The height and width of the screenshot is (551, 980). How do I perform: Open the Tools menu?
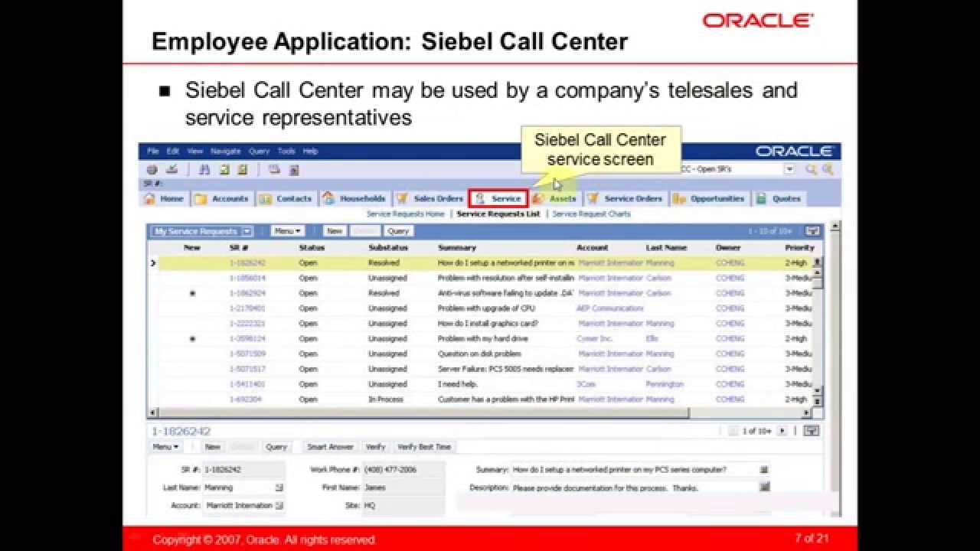tap(286, 152)
